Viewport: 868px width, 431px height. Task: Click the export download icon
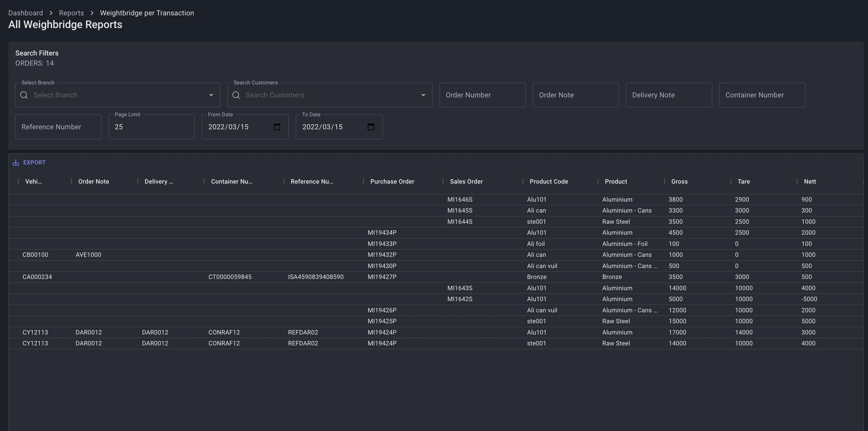click(16, 163)
